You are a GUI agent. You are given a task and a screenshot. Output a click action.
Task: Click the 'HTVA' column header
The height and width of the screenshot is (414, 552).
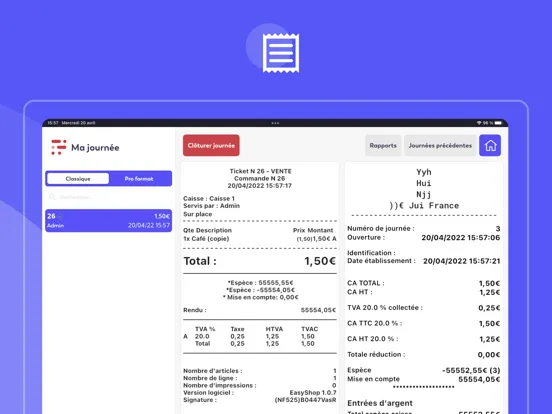click(274, 329)
